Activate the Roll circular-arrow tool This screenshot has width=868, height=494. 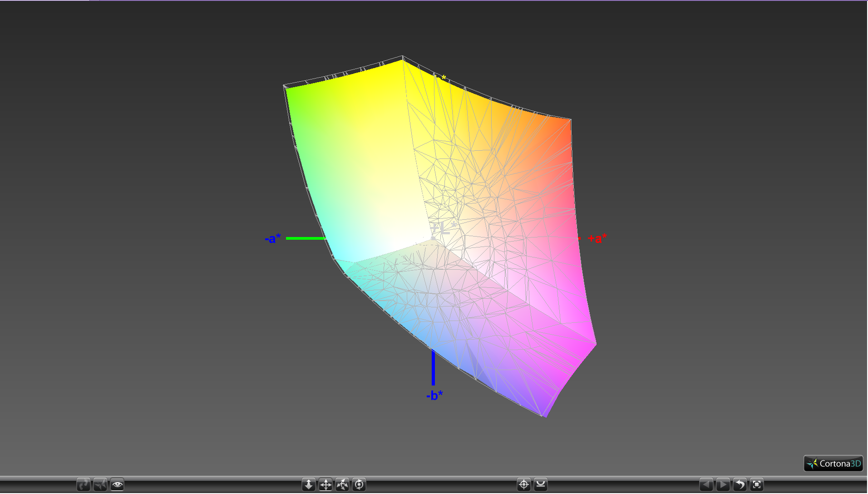click(x=359, y=485)
